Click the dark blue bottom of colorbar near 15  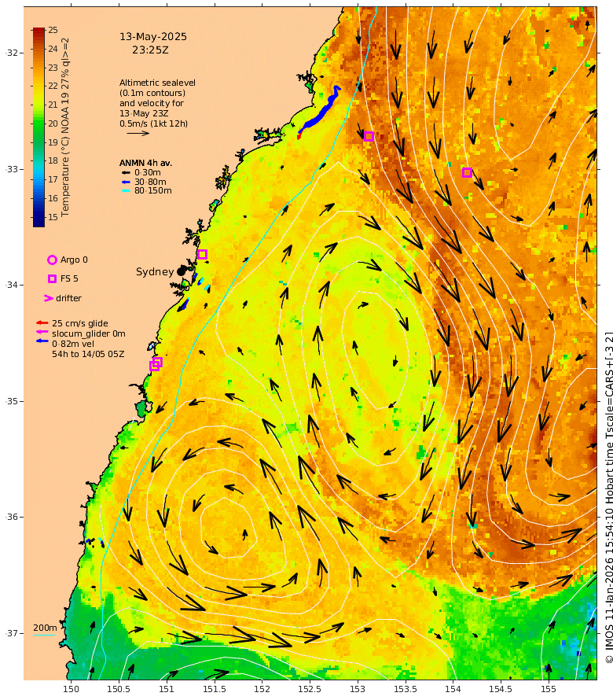pyautogui.click(x=39, y=219)
